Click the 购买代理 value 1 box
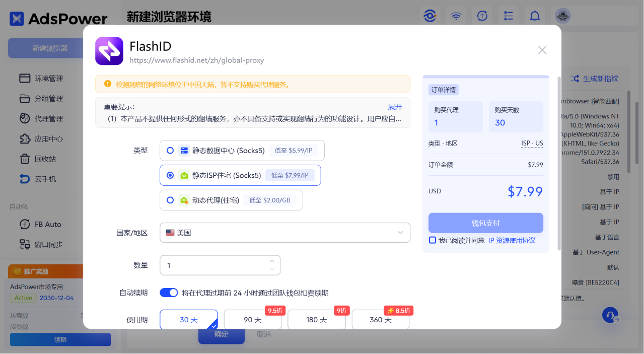The image size is (644, 354). pos(456,117)
